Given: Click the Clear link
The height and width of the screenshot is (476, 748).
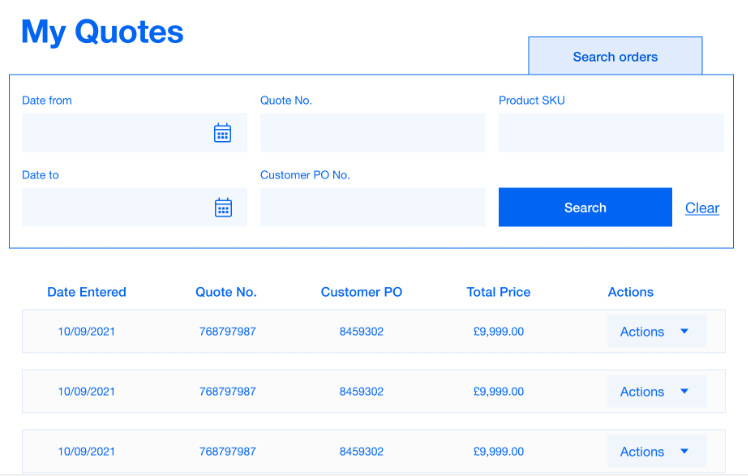Looking at the screenshot, I should click(x=702, y=208).
